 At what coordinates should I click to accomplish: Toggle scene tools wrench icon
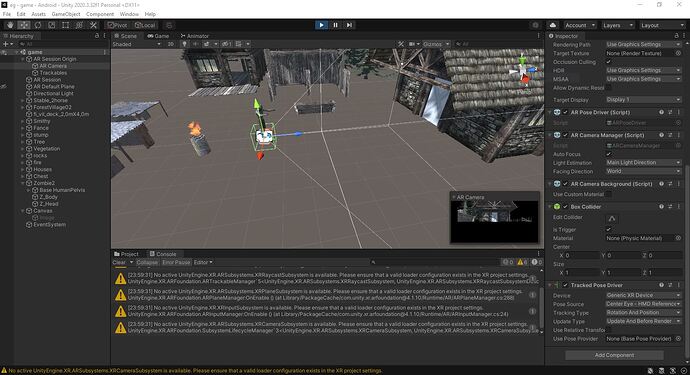point(401,44)
